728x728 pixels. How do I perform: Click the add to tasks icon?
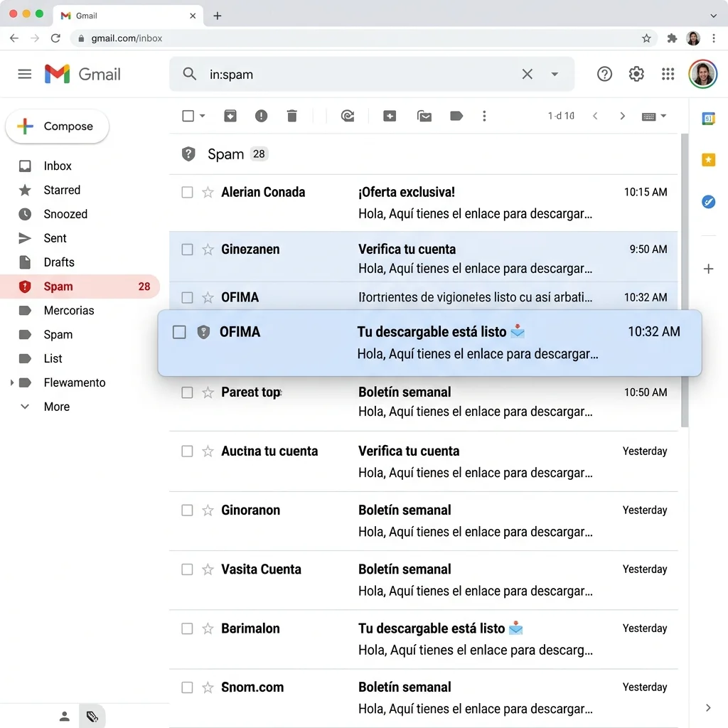pos(390,116)
